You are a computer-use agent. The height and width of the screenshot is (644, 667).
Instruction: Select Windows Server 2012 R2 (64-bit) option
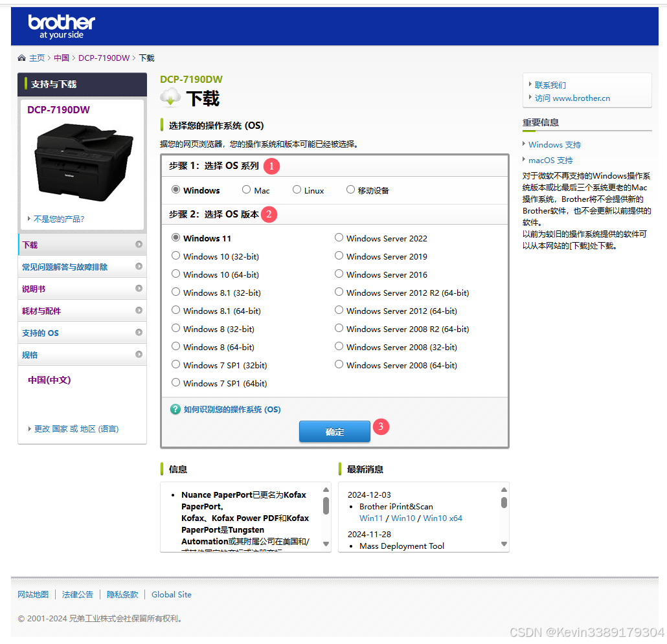(339, 292)
